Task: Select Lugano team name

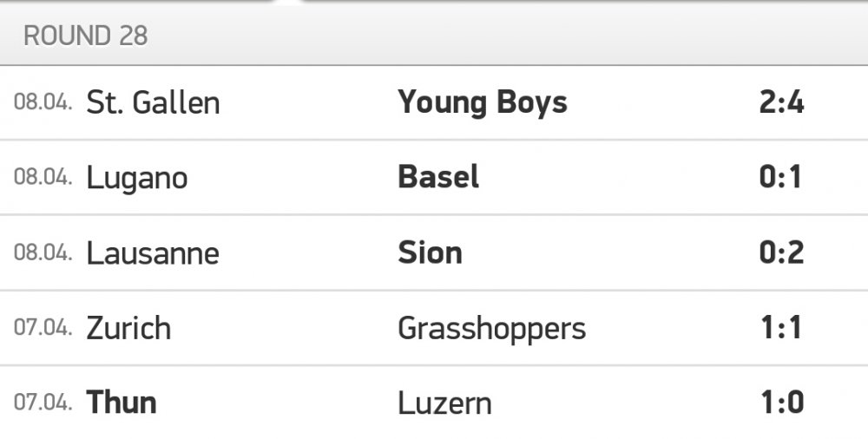Action: click(137, 179)
